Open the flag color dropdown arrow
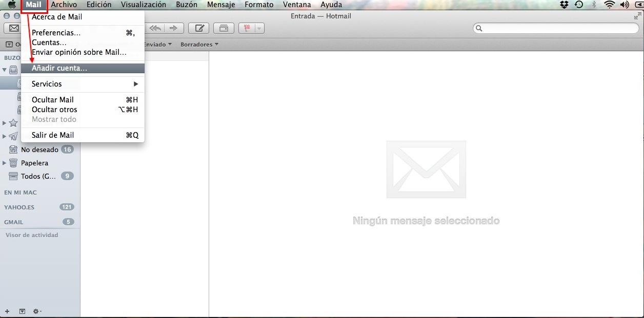 tap(259, 28)
